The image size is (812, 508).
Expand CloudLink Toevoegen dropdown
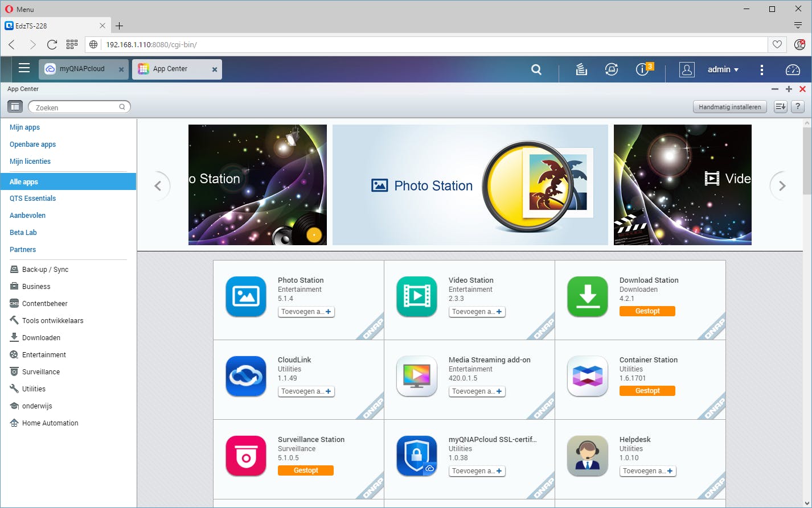click(x=306, y=391)
